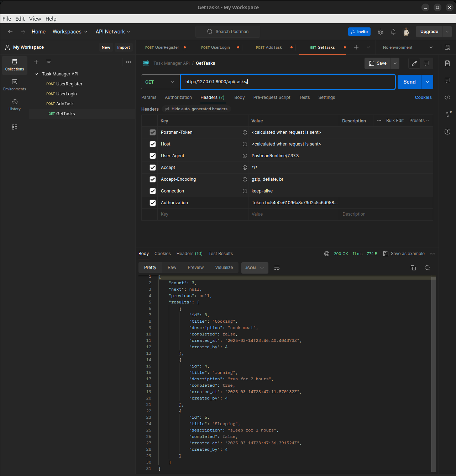Copy the response body with the copy icon
This screenshot has height=476, width=456.
[x=413, y=268]
